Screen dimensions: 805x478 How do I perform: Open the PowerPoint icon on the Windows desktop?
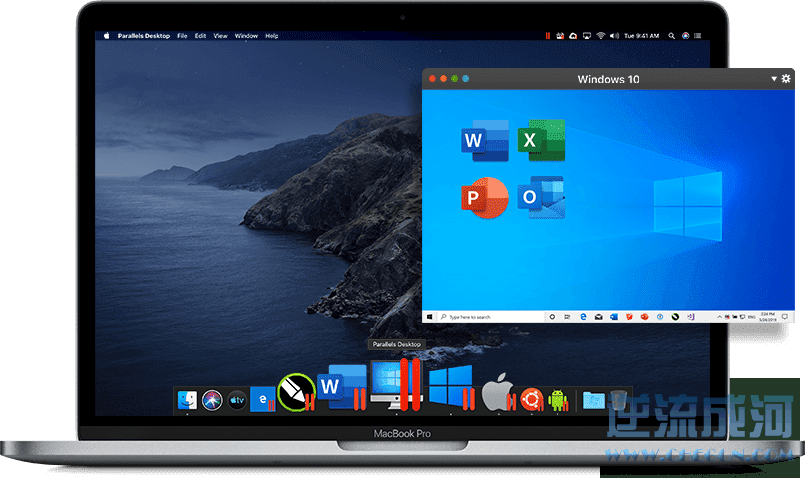(x=485, y=198)
